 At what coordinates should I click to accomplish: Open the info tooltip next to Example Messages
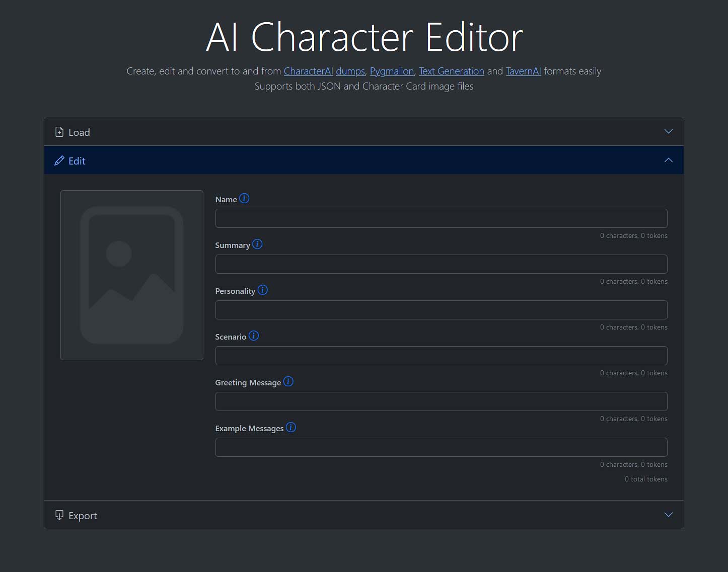[290, 427]
